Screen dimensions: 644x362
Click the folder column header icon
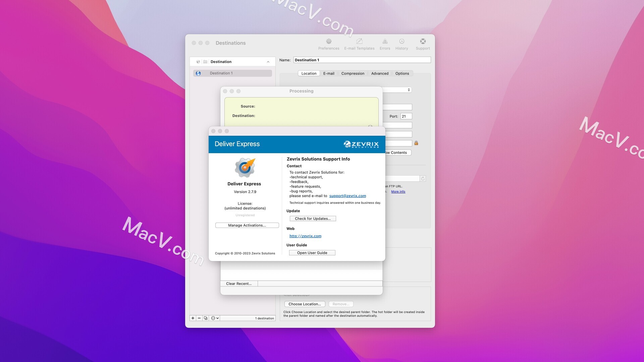pyautogui.click(x=205, y=62)
